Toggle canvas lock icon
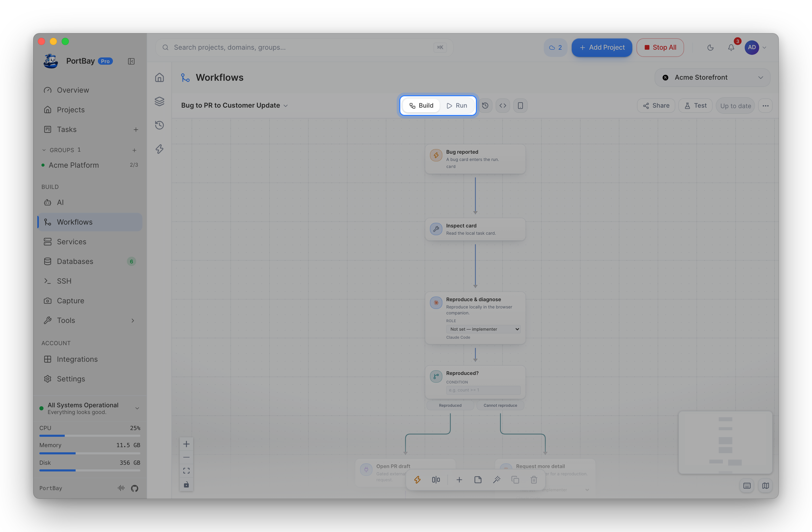This screenshot has height=532, width=812. (x=186, y=485)
